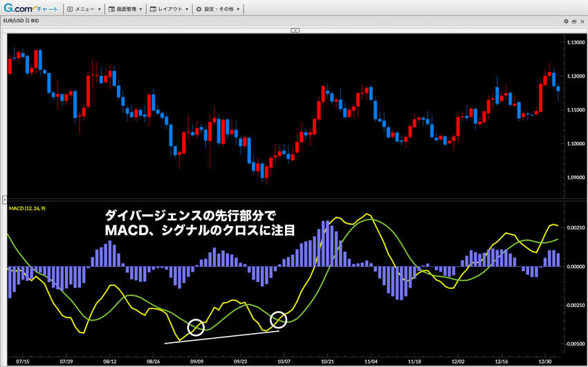Click the G.com チャート logo
The width and height of the screenshot is (588, 367).
[31, 9]
